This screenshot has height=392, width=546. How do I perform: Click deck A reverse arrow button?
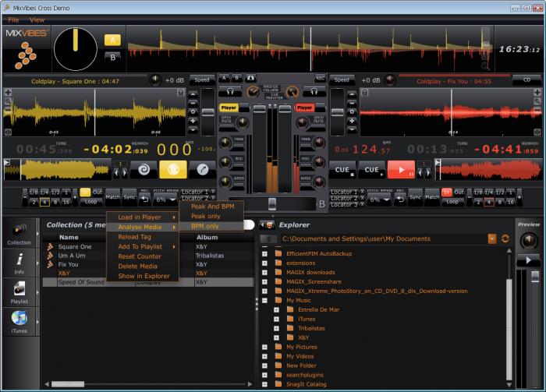tap(144, 200)
